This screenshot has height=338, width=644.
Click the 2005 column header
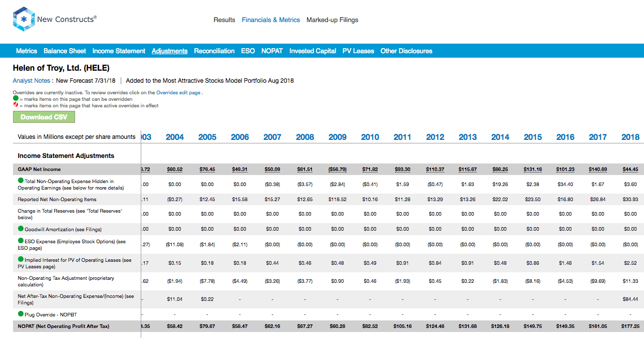pos(207,137)
